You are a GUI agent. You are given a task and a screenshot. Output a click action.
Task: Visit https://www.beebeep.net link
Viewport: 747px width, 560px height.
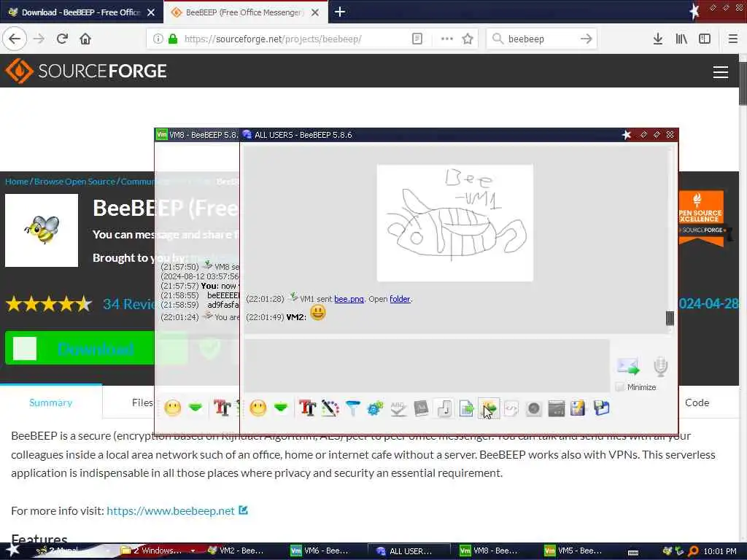pos(171,510)
